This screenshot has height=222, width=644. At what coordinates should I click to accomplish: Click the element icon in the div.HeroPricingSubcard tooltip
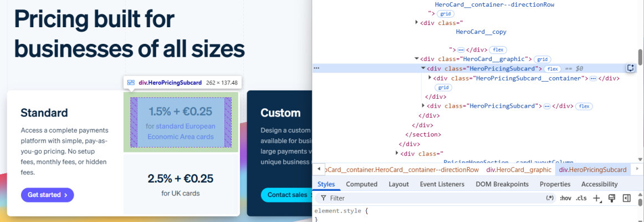click(131, 83)
